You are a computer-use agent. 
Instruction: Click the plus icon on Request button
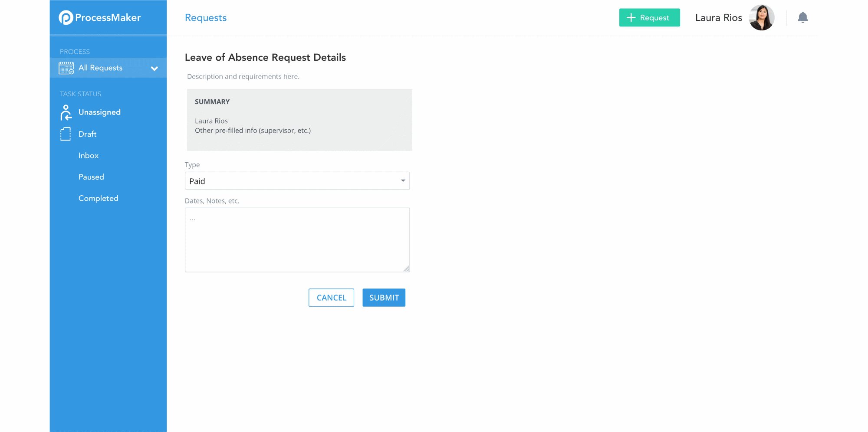click(631, 18)
